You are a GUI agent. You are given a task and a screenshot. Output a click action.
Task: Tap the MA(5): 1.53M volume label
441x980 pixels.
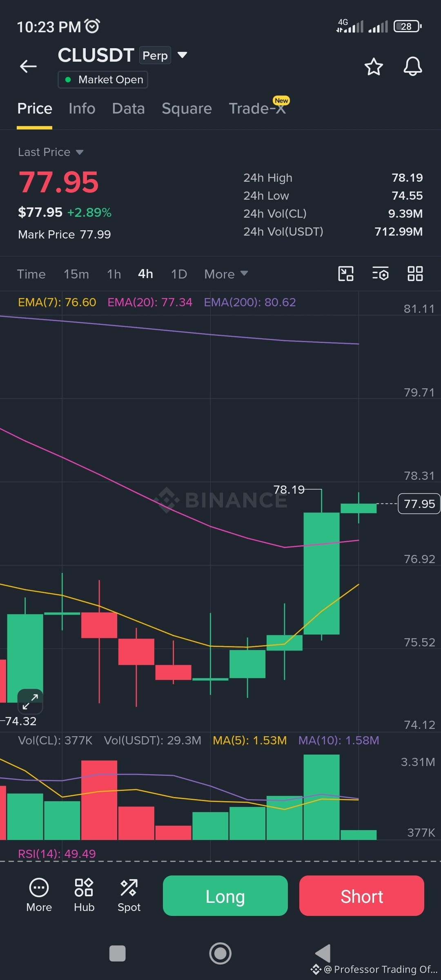[x=250, y=740]
